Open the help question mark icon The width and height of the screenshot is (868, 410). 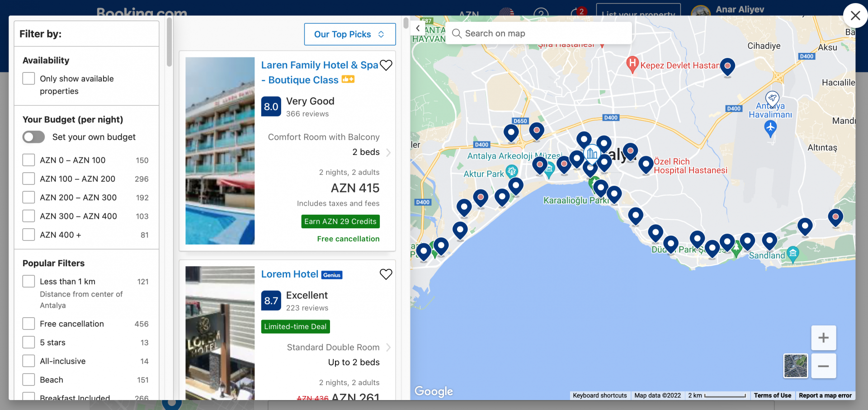coord(541,14)
